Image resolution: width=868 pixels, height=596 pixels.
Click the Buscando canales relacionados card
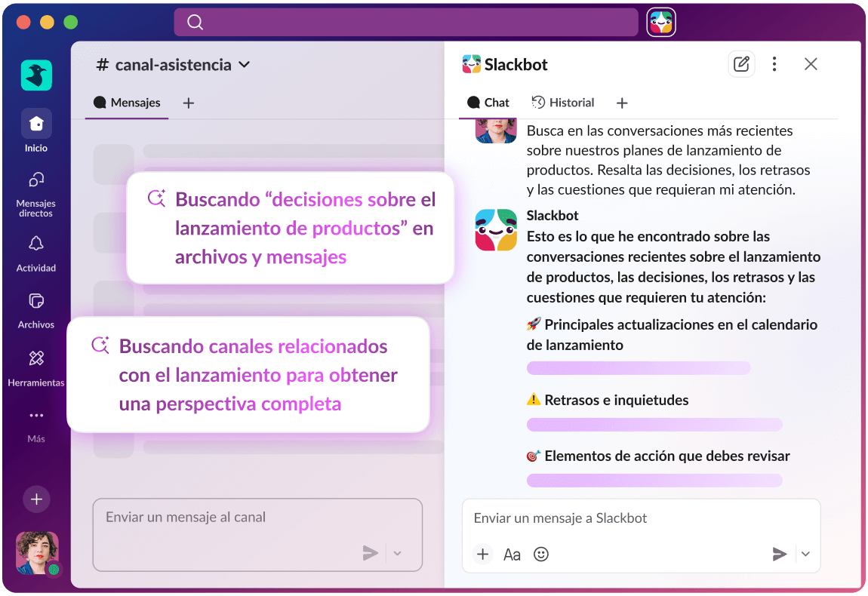tap(248, 375)
